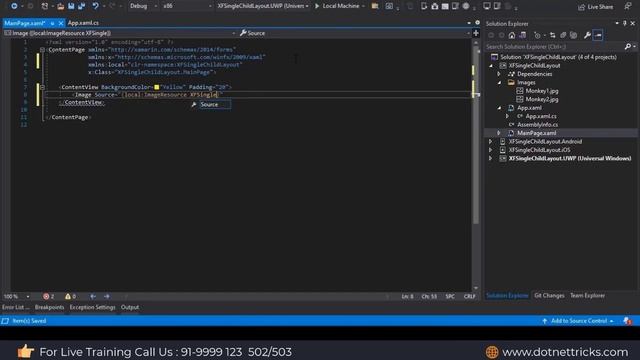Open the document tab overflow dropdown
Viewport: 640px width, 360px height.
(469, 23)
